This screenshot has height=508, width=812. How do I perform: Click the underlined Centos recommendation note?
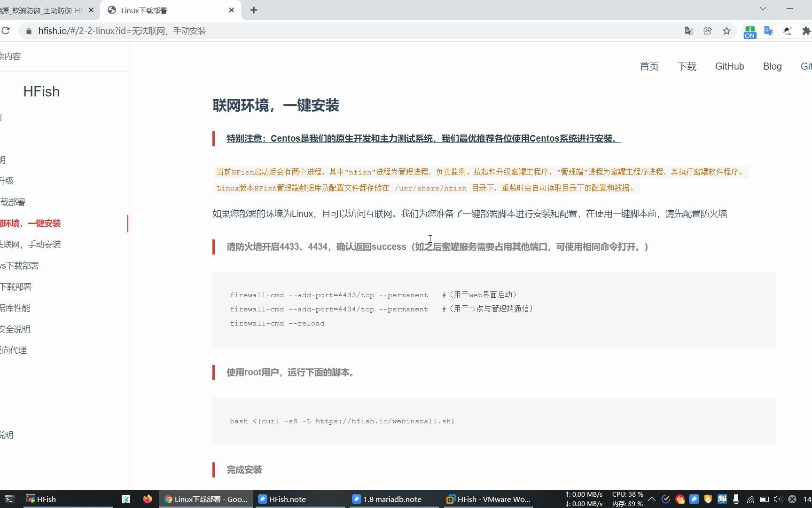[x=423, y=139]
